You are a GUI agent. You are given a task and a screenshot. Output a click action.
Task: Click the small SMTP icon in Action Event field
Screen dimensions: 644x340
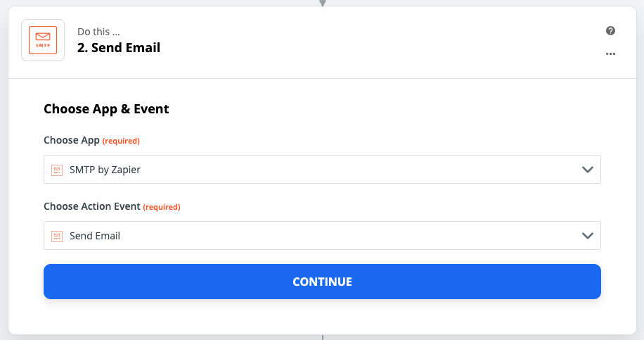click(57, 236)
